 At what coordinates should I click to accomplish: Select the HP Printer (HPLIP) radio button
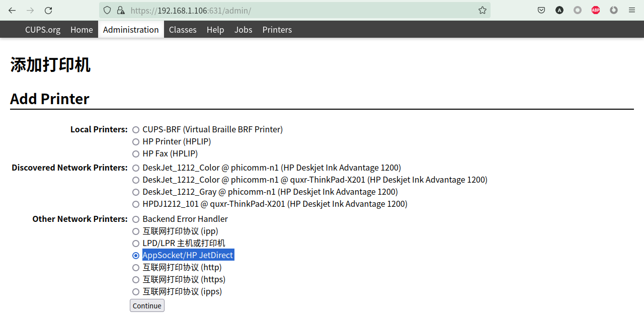(136, 142)
